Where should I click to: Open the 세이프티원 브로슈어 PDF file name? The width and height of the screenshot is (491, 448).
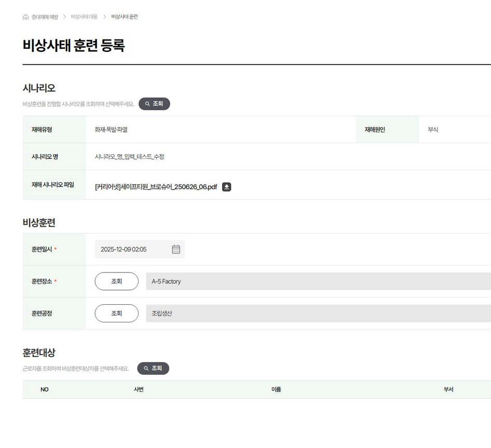pyautogui.click(x=156, y=187)
